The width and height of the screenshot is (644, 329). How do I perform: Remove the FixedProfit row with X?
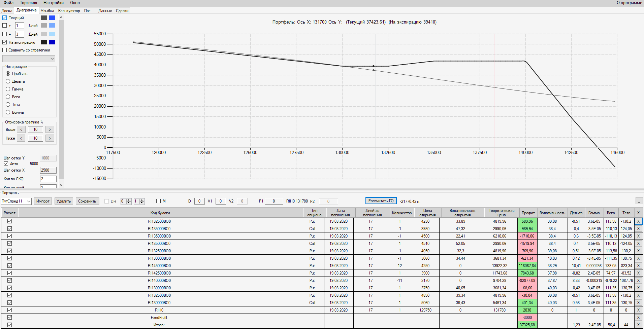tap(638, 318)
